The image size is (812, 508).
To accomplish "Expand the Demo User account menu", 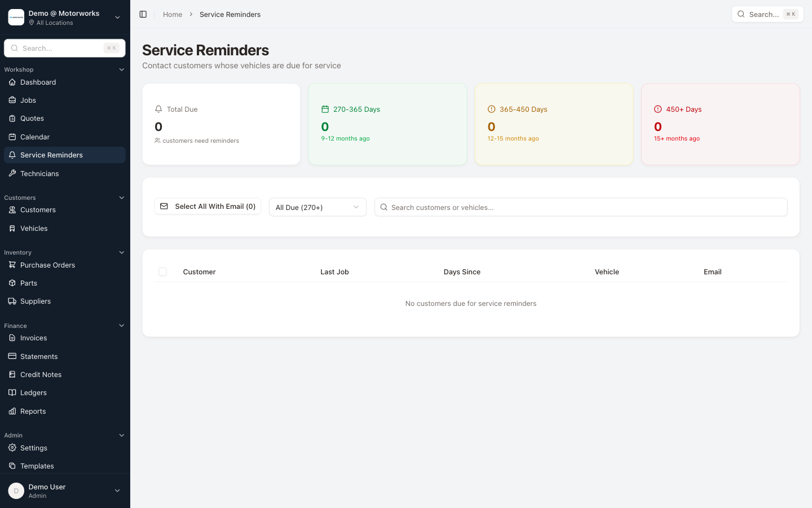I will click(x=117, y=491).
